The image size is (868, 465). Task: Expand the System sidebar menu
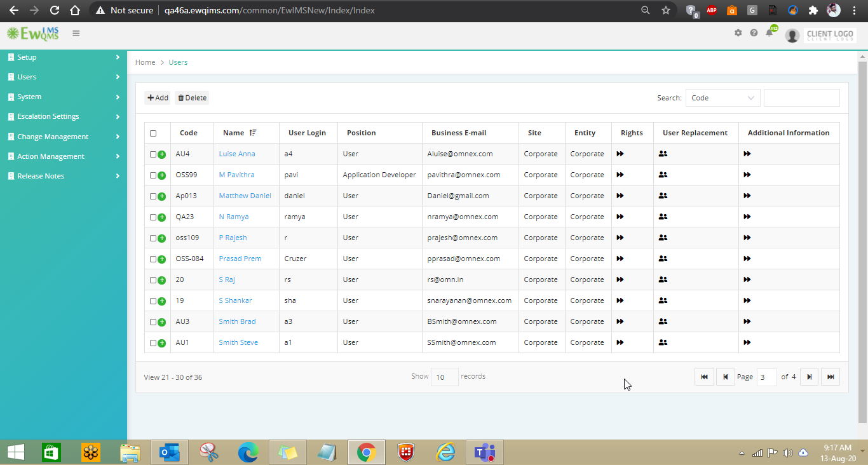(64, 97)
